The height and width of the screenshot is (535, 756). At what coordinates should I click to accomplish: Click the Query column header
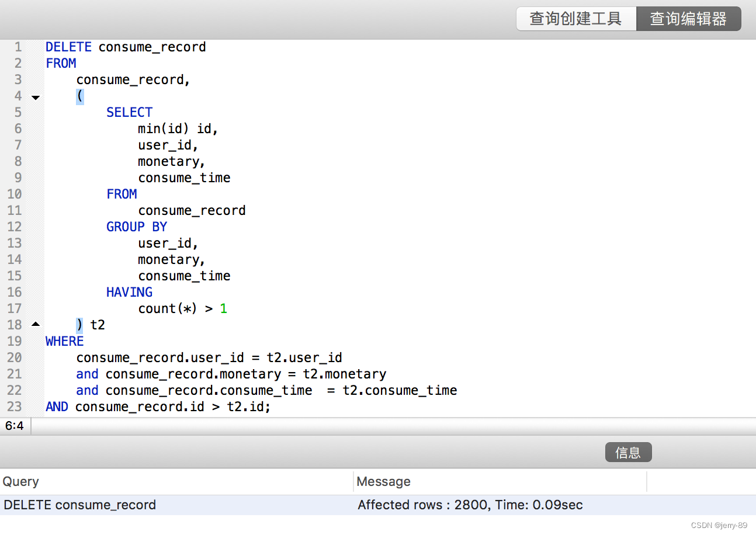[21, 481]
